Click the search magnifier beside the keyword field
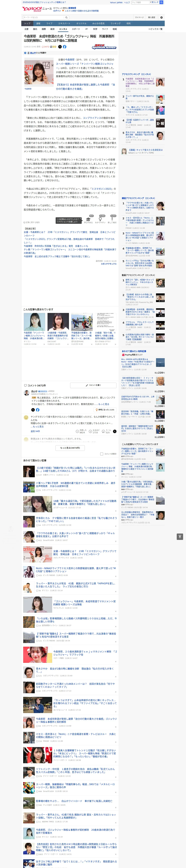The image size is (186, 868). (66, 18)
